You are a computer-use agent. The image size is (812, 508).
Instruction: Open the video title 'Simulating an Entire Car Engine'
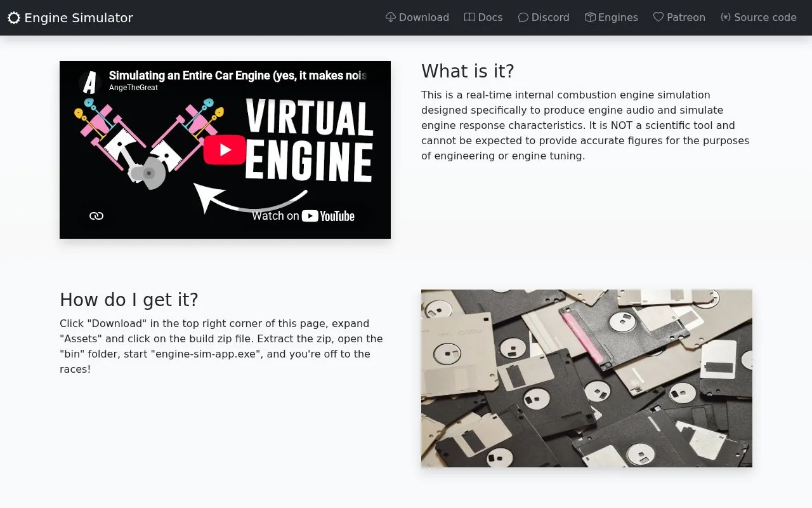pyautogui.click(x=238, y=76)
